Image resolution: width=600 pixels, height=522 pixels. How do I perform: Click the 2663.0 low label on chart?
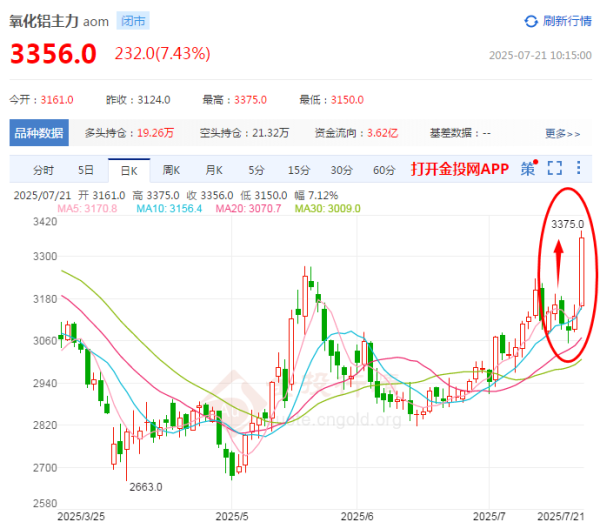click(x=146, y=487)
